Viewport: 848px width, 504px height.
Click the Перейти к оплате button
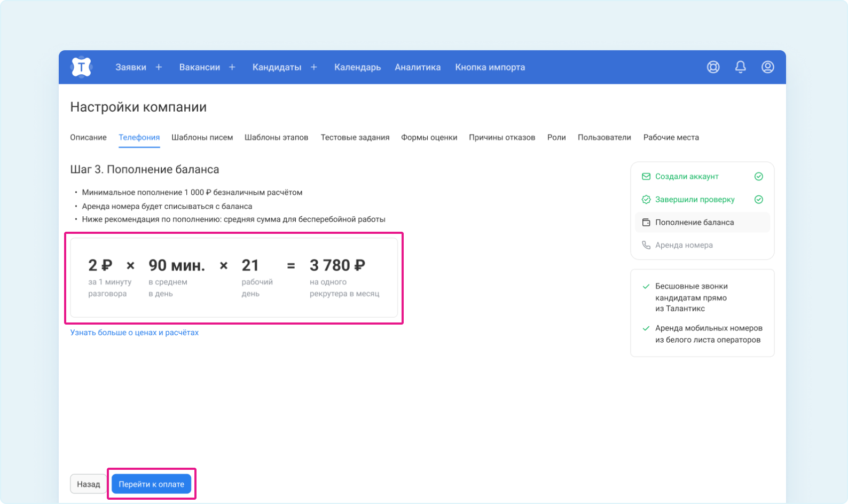coord(152,484)
